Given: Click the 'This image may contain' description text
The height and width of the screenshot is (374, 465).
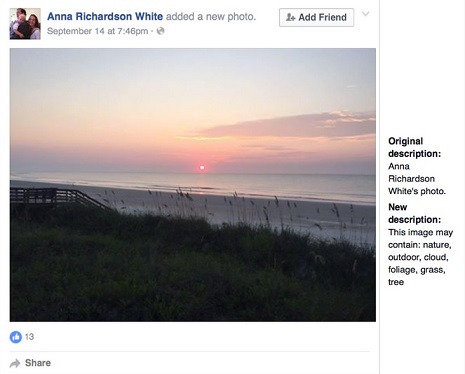Looking at the screenshot, I should [420, 257].
